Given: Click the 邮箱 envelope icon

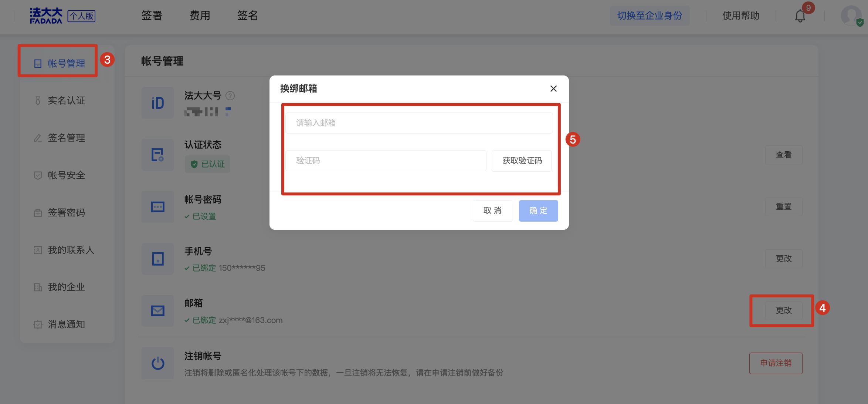Looking at the screenshot, I should tap(157, 311).
